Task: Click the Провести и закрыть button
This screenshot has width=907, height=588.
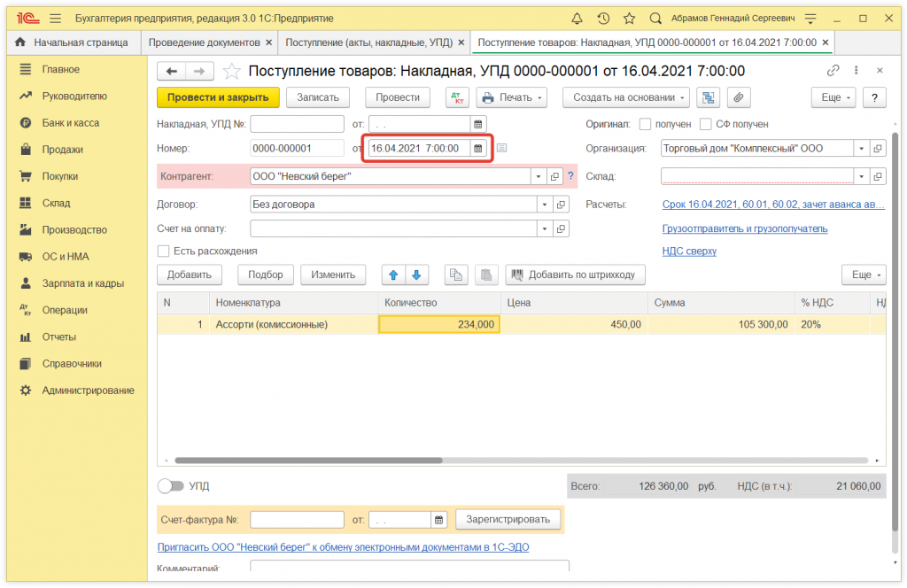Action: (x=218, y=97)
